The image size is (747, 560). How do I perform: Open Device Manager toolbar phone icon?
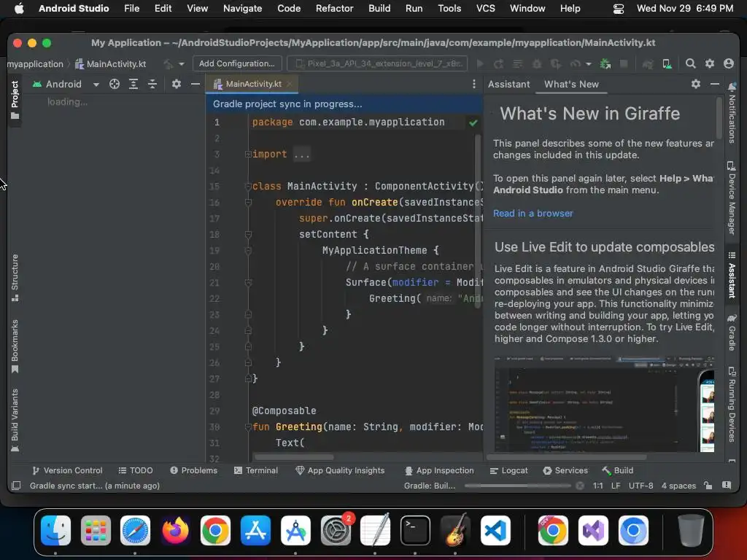[667, 64]
